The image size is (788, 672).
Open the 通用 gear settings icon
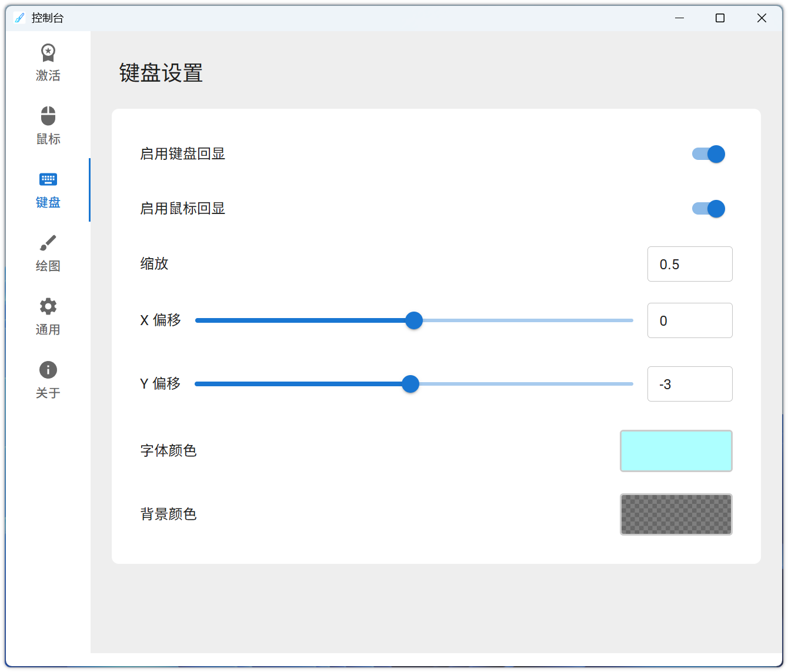tap(48, 306)
